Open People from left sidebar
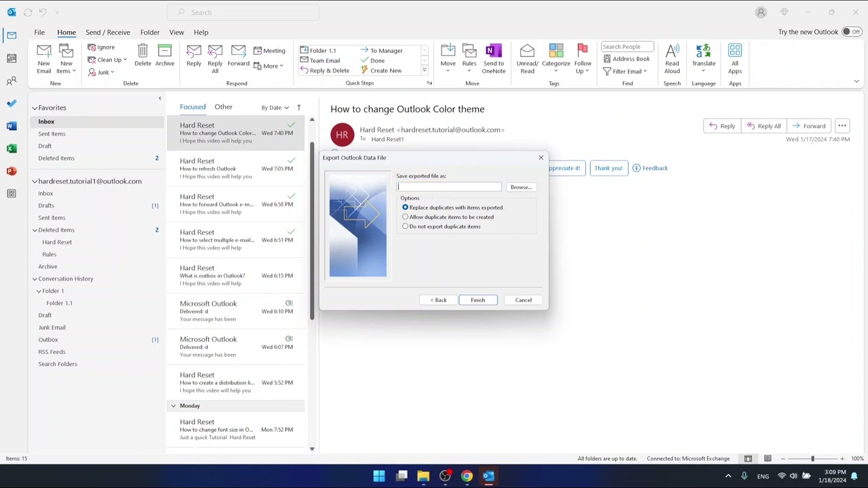Viewport: 868px width, 488px height. tap(12, 81)
